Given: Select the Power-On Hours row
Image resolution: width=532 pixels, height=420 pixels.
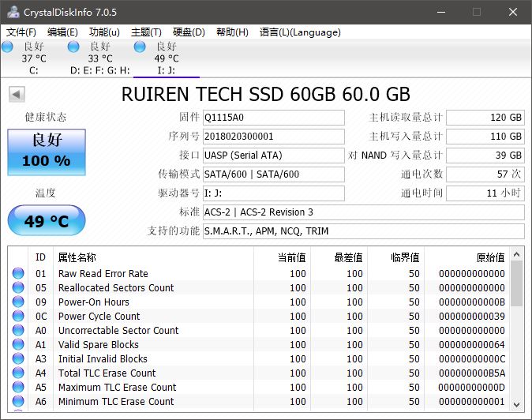Looking at the screenshot, I should click(259, 302).
